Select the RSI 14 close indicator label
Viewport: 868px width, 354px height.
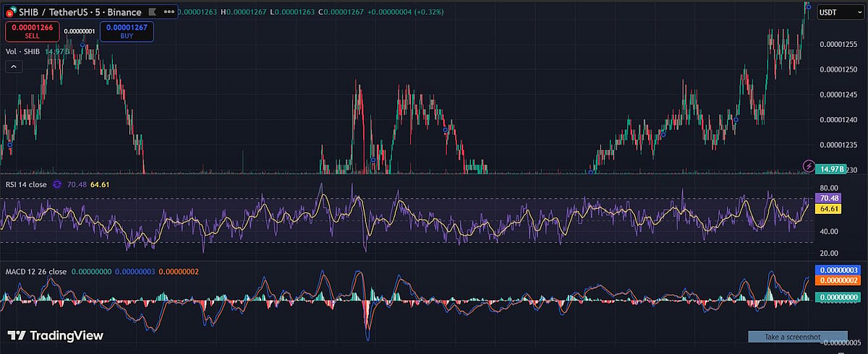click(x=26, y=184)
